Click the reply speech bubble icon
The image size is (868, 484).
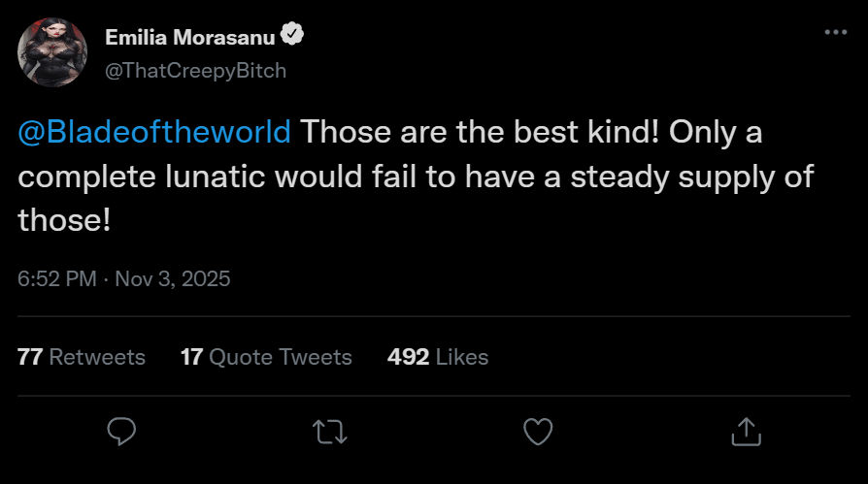pyautogui.click(x=121, y=430)
